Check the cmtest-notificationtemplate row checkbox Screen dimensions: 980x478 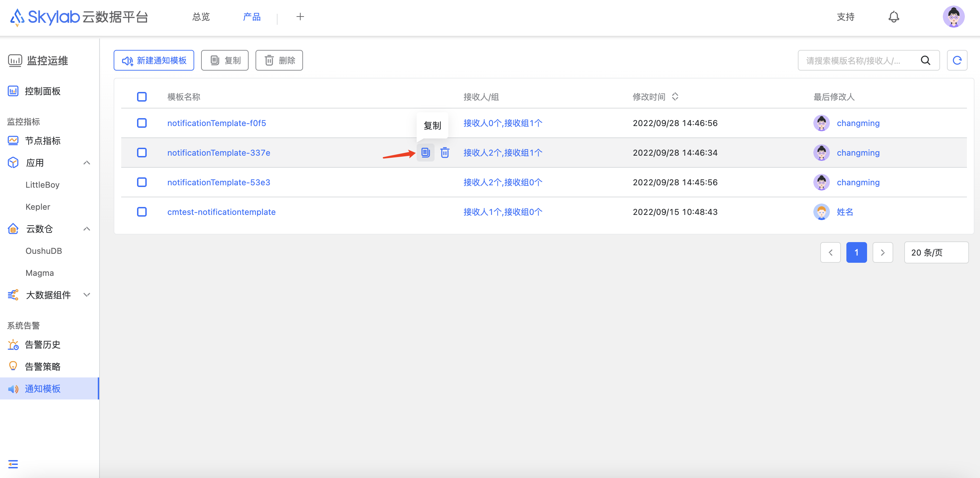(142, 211)
